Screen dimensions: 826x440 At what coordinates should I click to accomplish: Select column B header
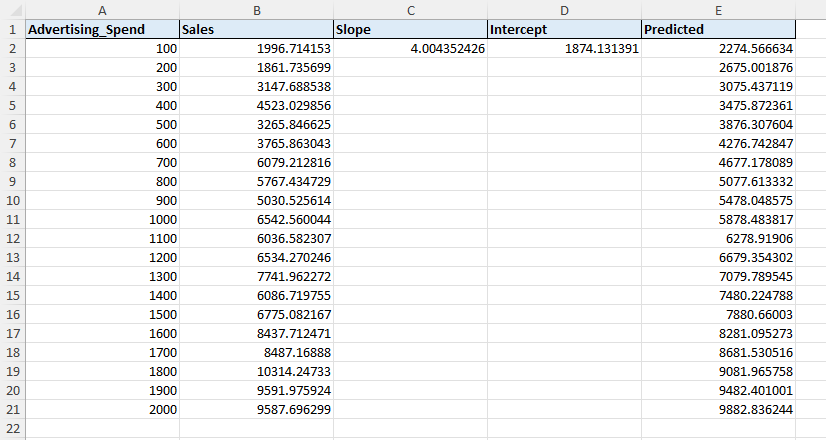257,11
